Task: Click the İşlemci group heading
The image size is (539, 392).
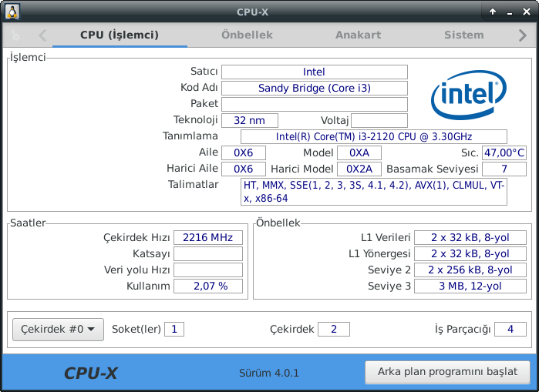Action: (28, 57)
